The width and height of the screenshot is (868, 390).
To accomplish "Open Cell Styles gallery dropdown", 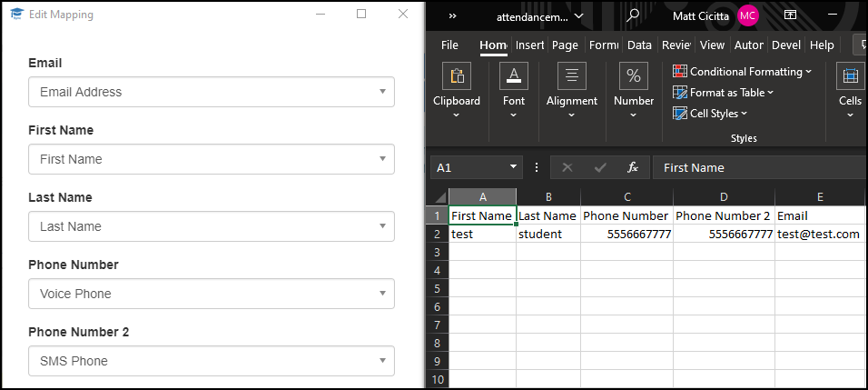I will coord(710,114).
